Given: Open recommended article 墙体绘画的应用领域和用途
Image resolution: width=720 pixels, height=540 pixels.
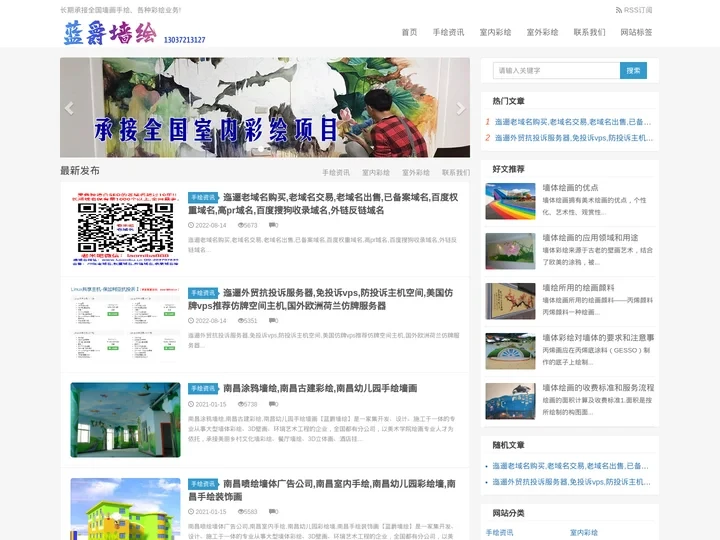Looking at the screenshot, I should tap(590, 237).
